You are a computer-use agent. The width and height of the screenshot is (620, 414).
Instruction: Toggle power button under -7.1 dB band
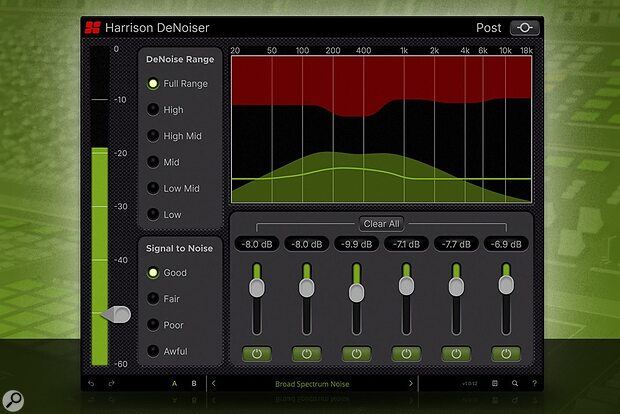[x=406, y=354]
